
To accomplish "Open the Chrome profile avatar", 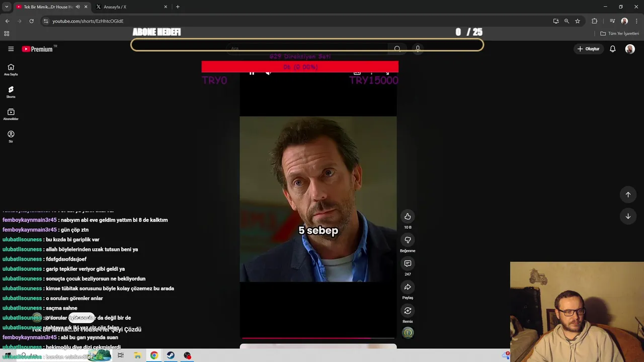I will pos(624,21).
